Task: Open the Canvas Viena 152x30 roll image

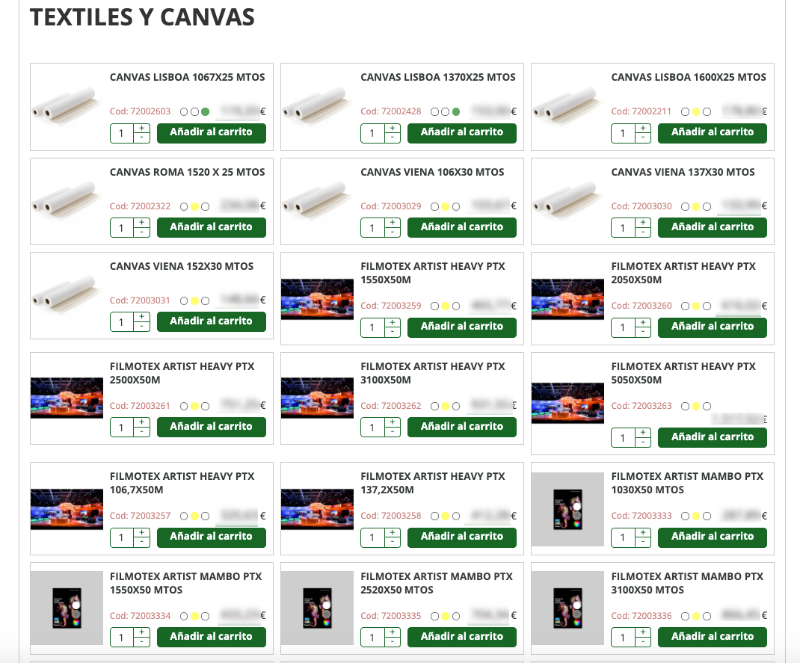Action: 66,292
